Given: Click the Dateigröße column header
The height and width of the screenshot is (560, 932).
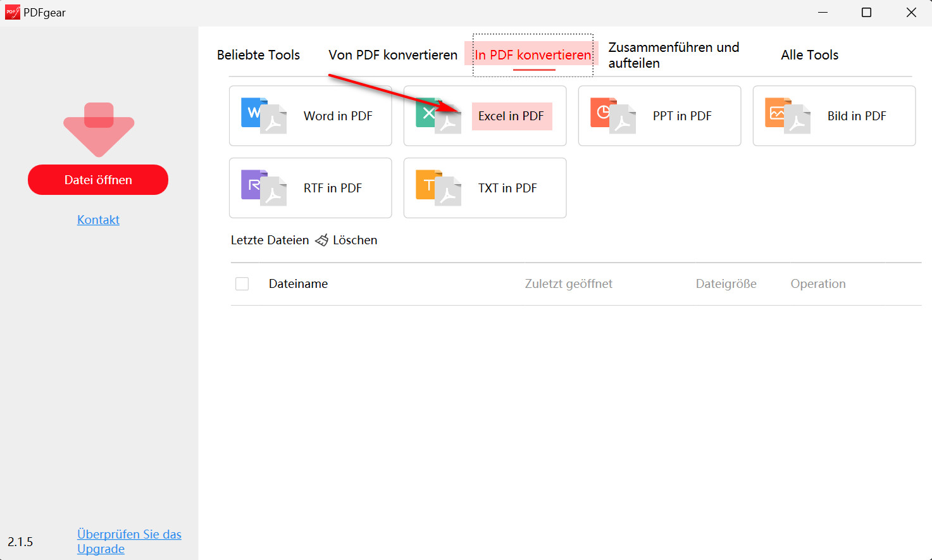Looking at the screenshot, I should click(x=726, y=283).
